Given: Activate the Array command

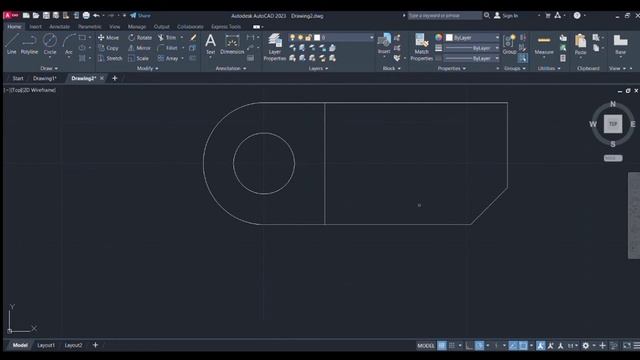Looking at the screenshot, I should [168, 58].
